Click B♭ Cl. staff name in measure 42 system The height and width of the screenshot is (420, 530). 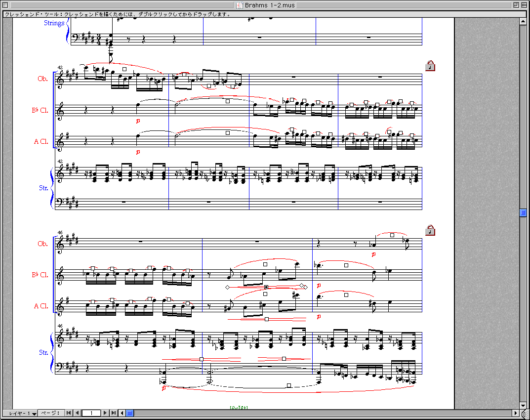(x=40, y=110)
